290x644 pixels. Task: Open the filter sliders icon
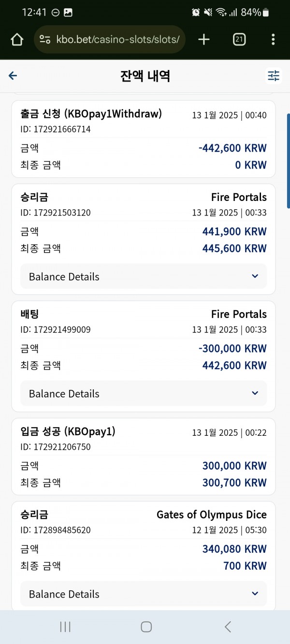pos(274,75)
